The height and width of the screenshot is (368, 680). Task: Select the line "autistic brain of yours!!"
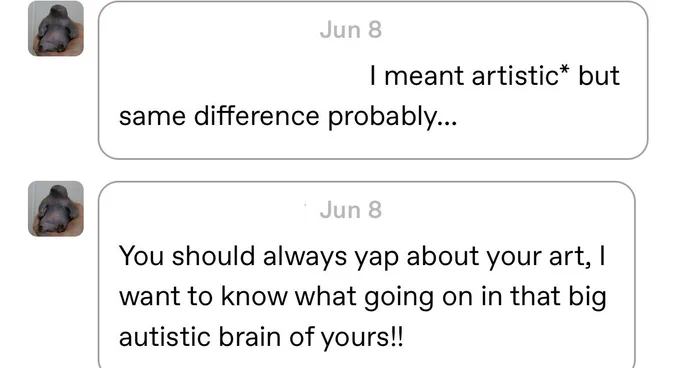point(261,337)
